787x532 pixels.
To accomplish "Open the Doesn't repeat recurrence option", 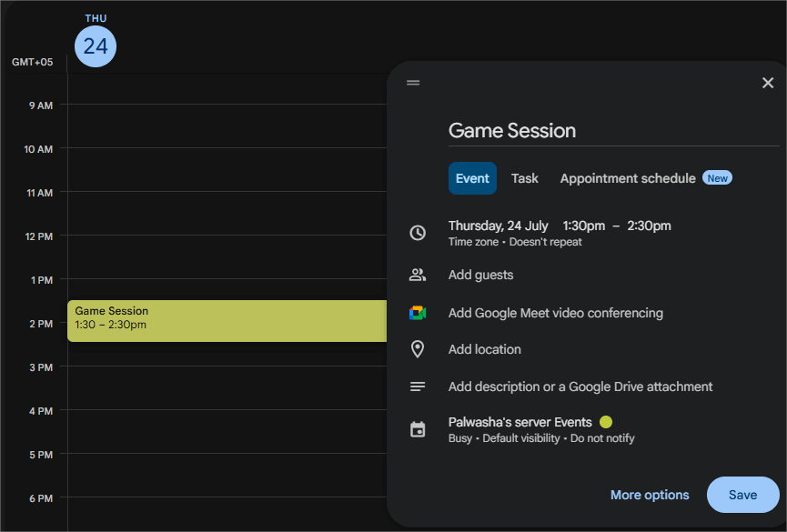I will (x=546, y=242).
